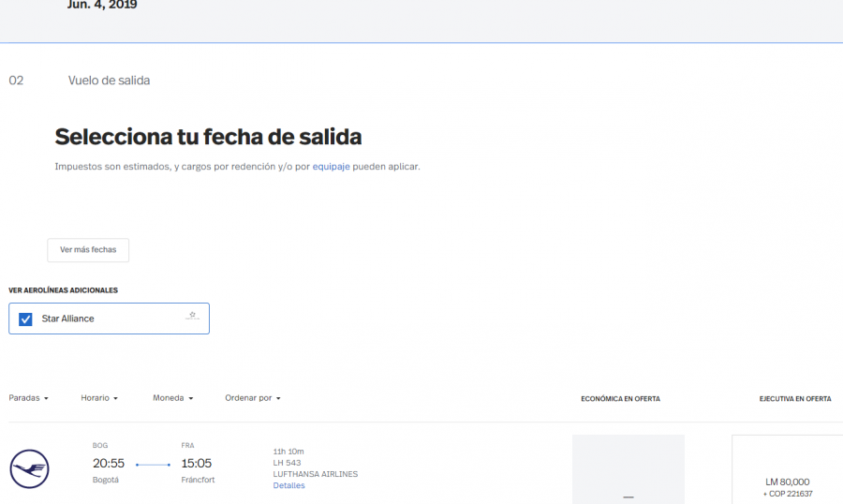
Task: Expand the Horario filter dropdown
Action: coord(99,398)
